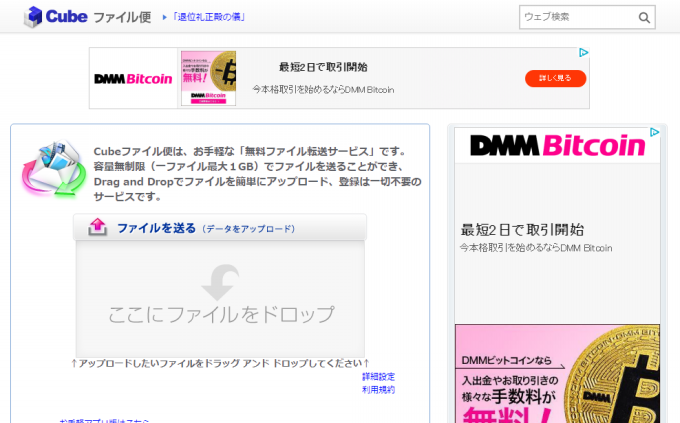Screen dimensions: 680x423
Task: Click the DMM Bitcoin logo in top banner
Action: coord(133,79)
